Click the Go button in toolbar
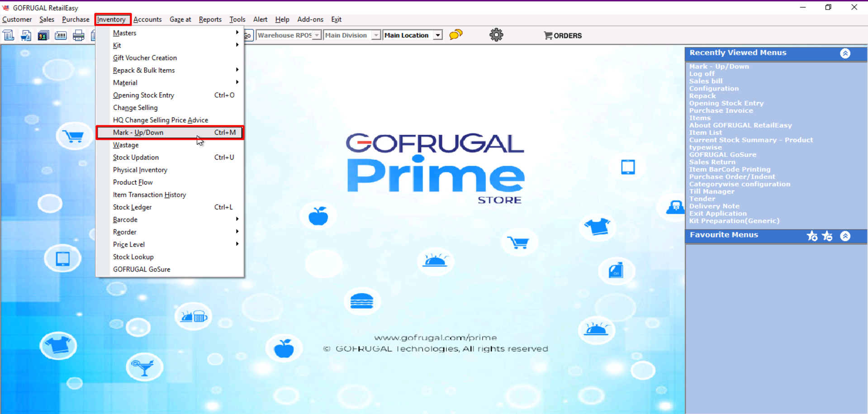The image size is (868, 414). coord(248,35)
